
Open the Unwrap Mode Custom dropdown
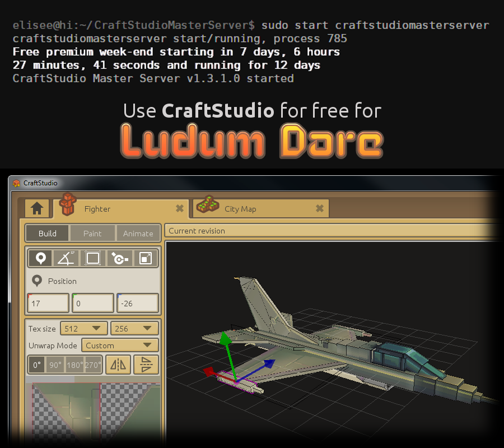[x=120, y=346]
